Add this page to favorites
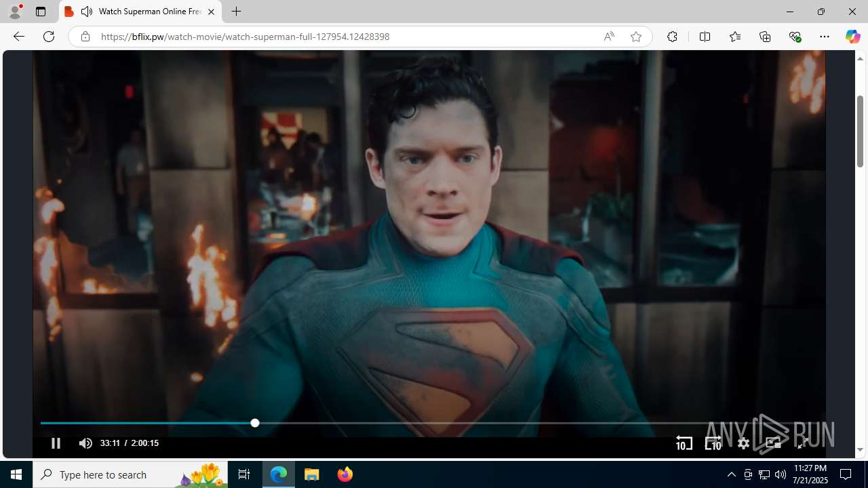The image size is (868, 488). pyautogui.click(x=635, y=37)
